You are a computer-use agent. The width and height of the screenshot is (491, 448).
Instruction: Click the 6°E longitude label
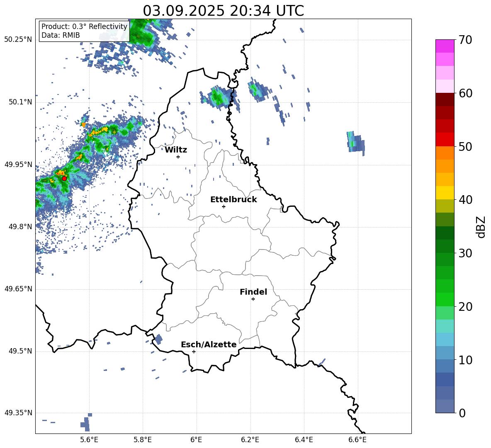[x=196, y=440]
